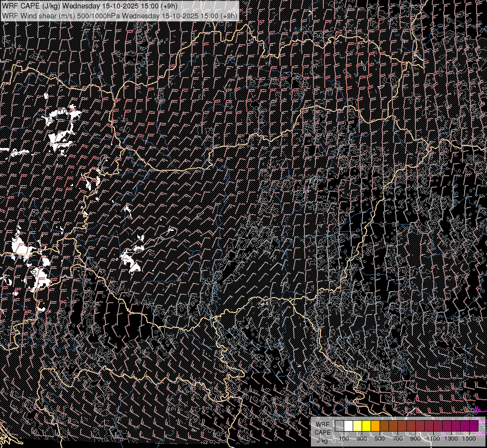Select the 700 value on the CAPE scale
This screenshot has height=448, width=487.
click(397, 439)
